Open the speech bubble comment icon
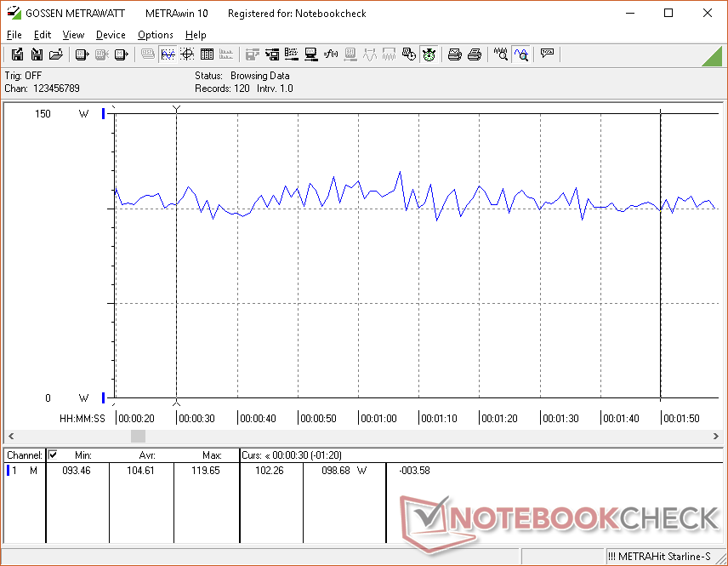 (547, 54)
